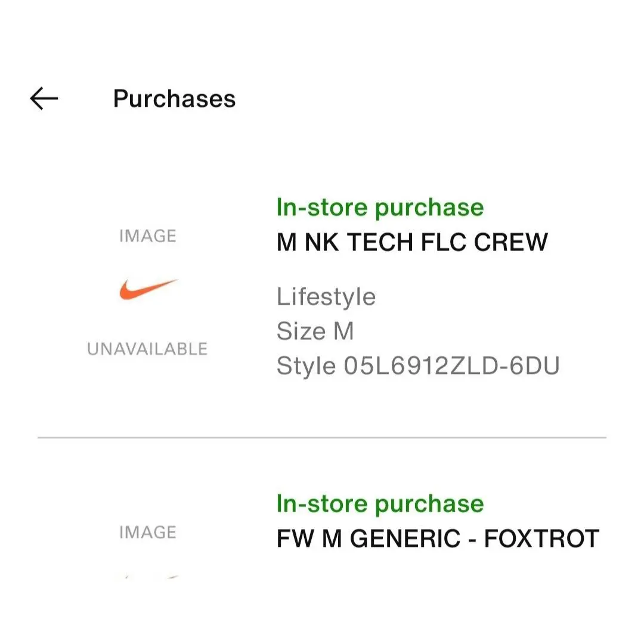The width and height of the screenshot is (644, 644).
Task: Open the FW M GENERIC - FOXTROT item
Action: click(x=438, y=538)
